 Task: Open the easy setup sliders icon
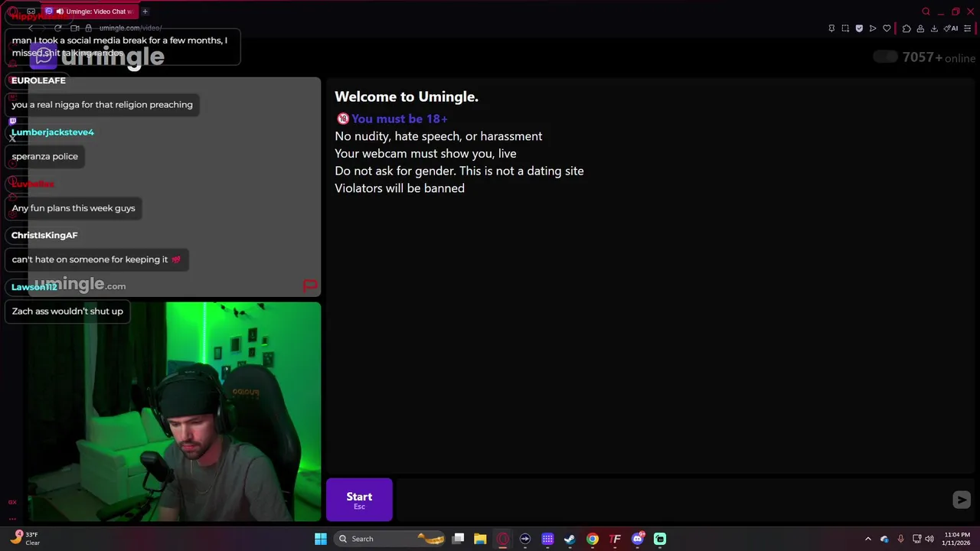(968, 28)
